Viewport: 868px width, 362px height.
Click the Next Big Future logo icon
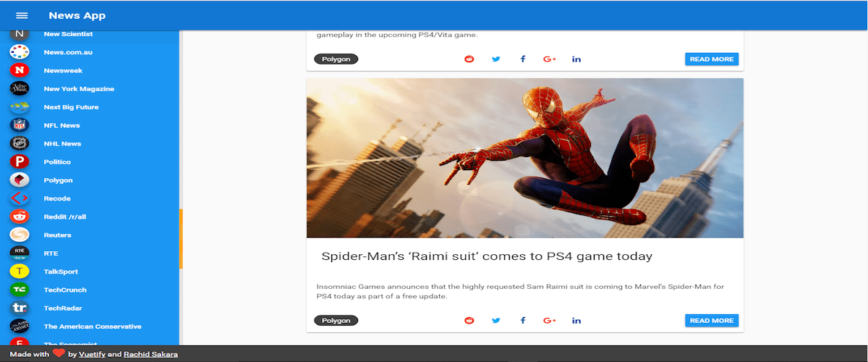[x=20, y=107]
